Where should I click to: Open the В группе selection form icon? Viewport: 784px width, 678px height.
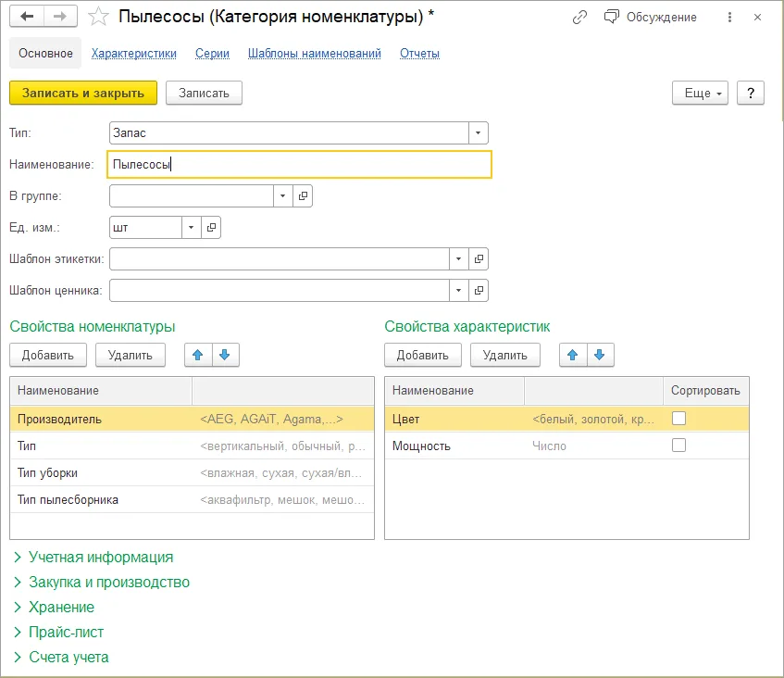(303, 196)
